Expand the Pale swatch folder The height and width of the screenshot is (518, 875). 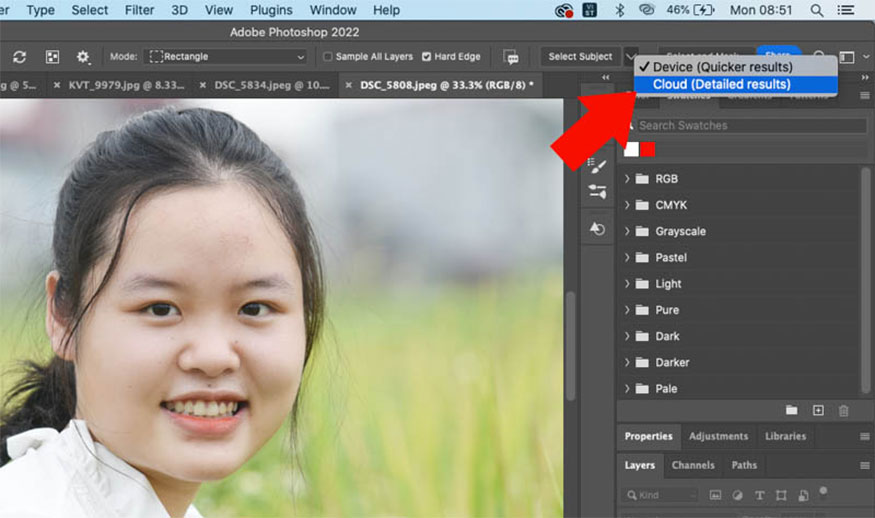[x=627, y=388]
